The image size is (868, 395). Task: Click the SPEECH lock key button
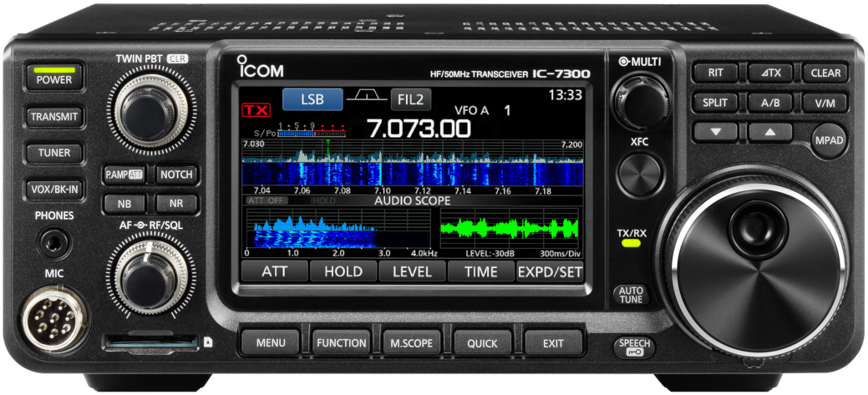coord(634,347)
